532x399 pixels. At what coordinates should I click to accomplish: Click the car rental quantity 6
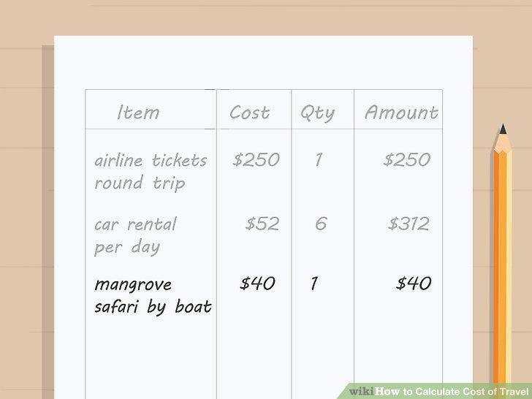321,224
